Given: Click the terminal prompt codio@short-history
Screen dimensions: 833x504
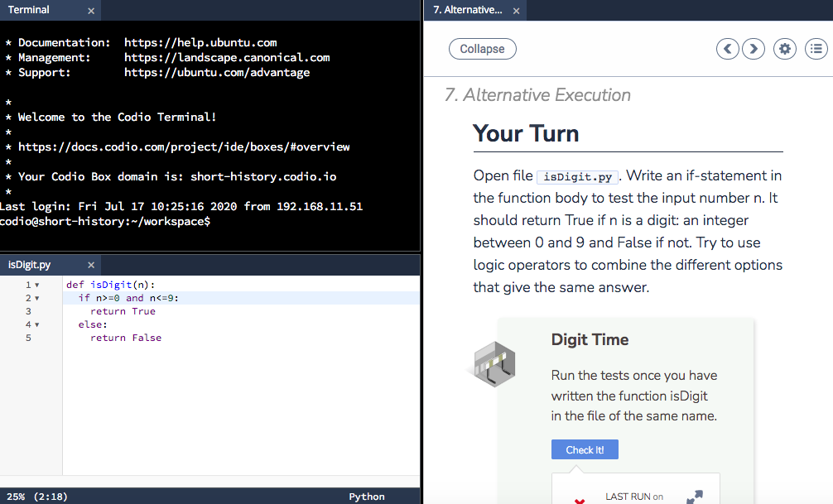Looking at the screenshot, I should [x=105, y=222].
